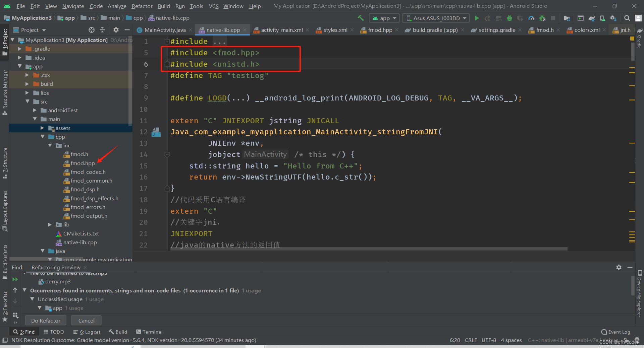
Task: Collapse the inc folder node
Action: (x=50, y=145)
